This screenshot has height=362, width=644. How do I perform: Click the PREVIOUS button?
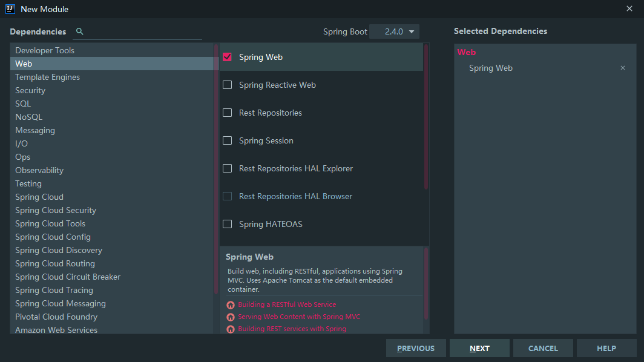pyautogui.click(x=416, y=348)
